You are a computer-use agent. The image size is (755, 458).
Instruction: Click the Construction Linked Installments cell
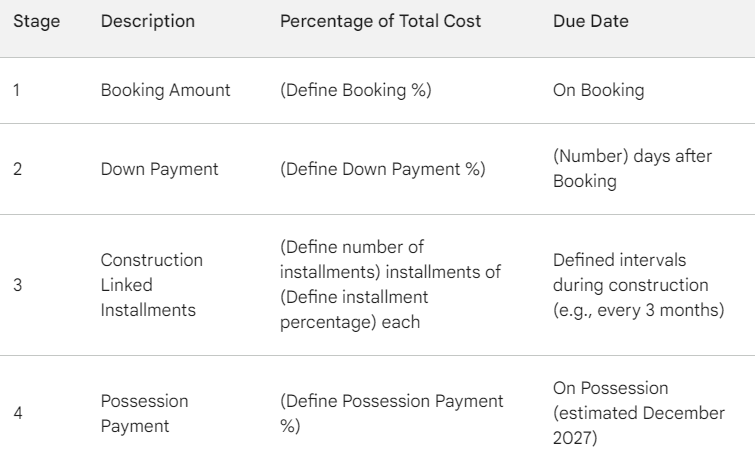pos(152,285)
